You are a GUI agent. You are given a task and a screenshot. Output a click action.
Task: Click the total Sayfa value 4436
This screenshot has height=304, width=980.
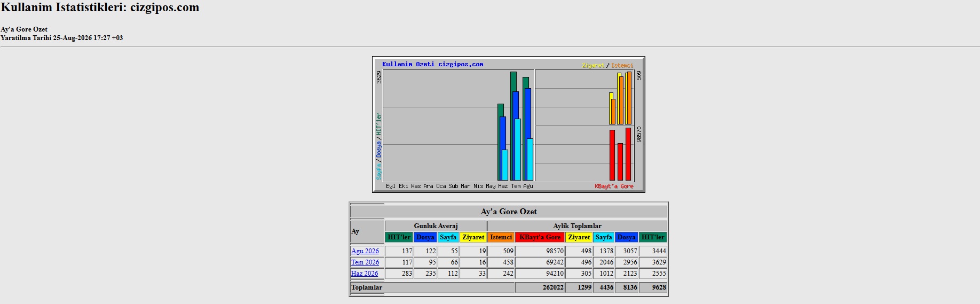606,287
